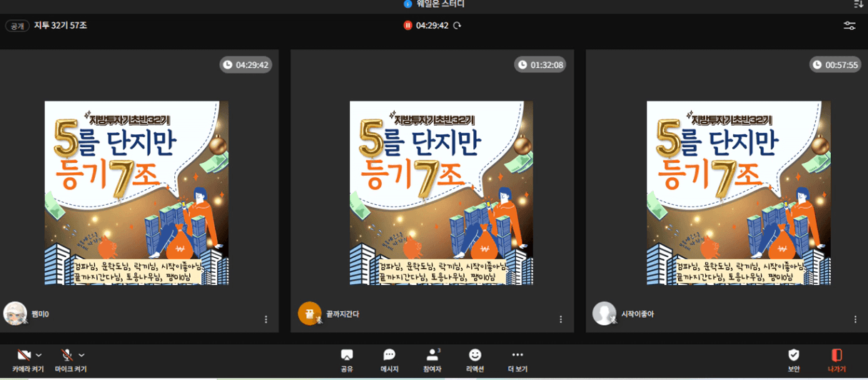Click the participant name 시작이좋아

(x=637, y=314)
